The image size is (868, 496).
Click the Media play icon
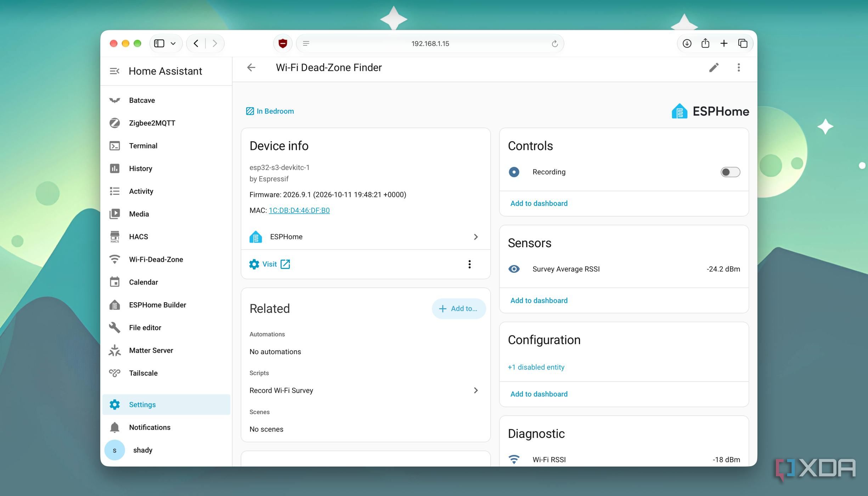[x=114, y=214]
